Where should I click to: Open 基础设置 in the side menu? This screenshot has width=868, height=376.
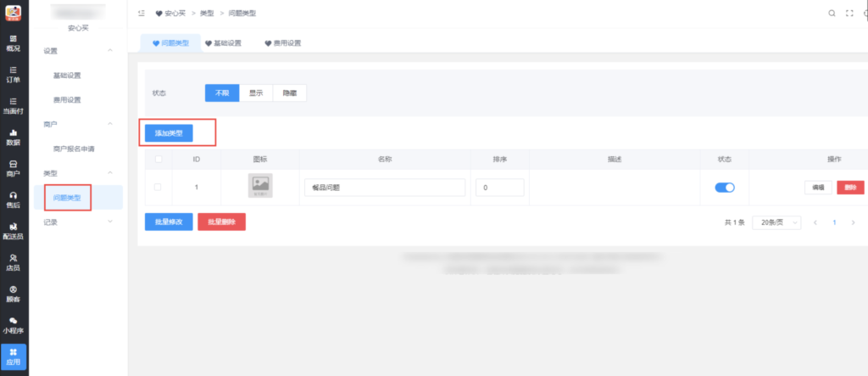tap(67, 76)
